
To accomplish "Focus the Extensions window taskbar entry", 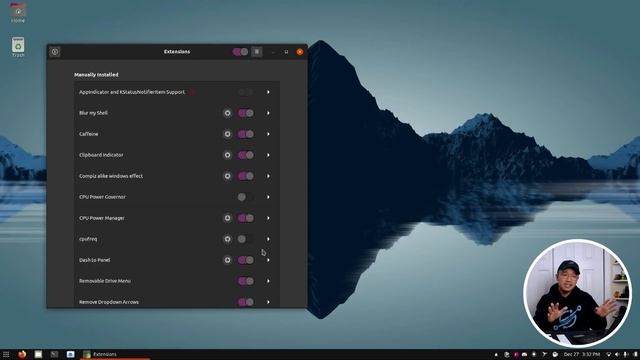I will [x=115, y=354].
